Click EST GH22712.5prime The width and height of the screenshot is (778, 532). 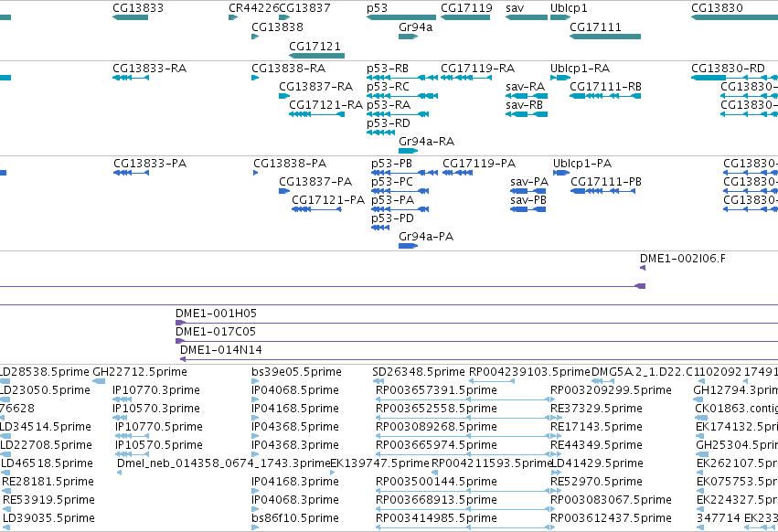pos(140,372)
